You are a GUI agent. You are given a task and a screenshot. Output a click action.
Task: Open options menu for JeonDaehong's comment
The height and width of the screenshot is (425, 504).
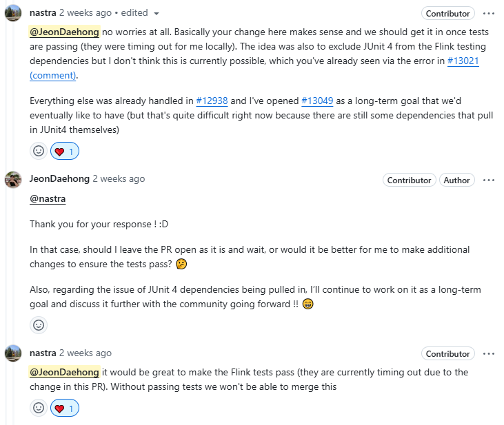(489, 180)
